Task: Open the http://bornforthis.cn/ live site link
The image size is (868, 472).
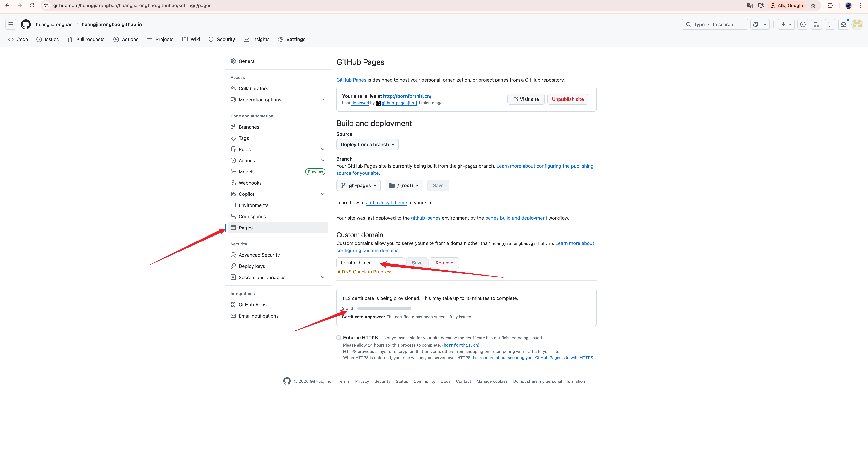Action: point(407,96)
